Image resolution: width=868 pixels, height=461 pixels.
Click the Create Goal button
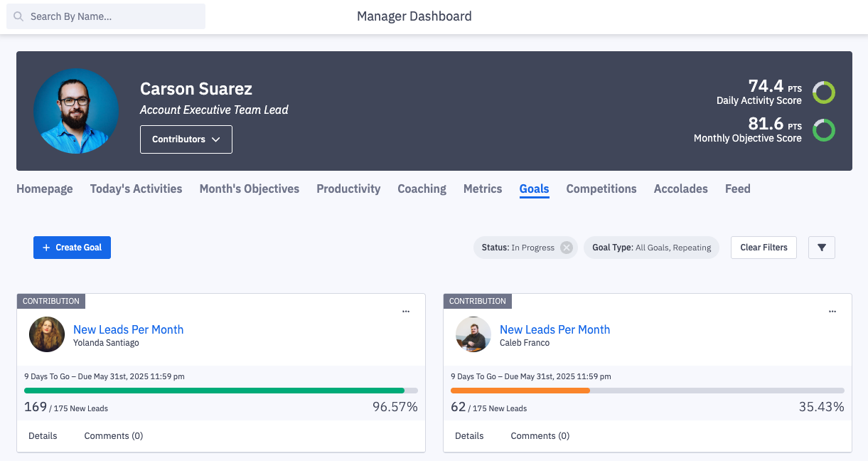72,248
